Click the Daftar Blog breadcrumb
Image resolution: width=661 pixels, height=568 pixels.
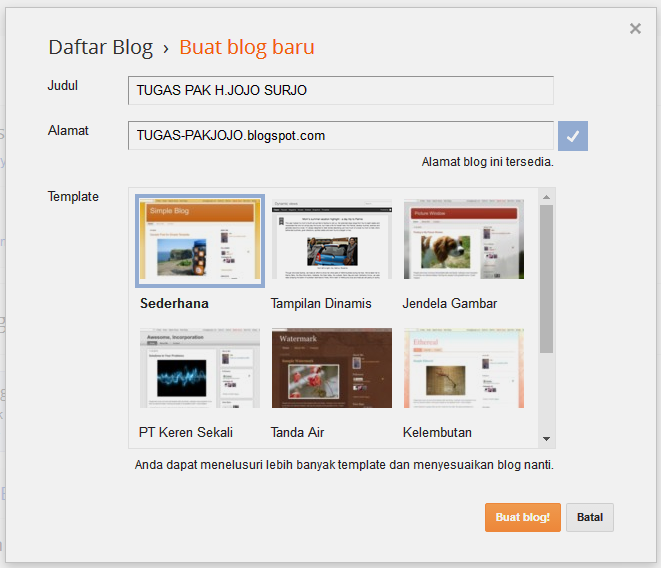pos(100,47)
